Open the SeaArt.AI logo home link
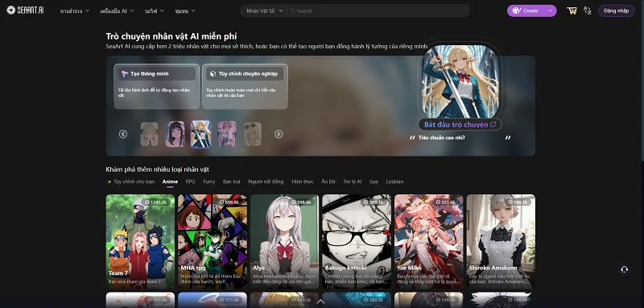Screen dimensions: 644x308 click(25, 10)
